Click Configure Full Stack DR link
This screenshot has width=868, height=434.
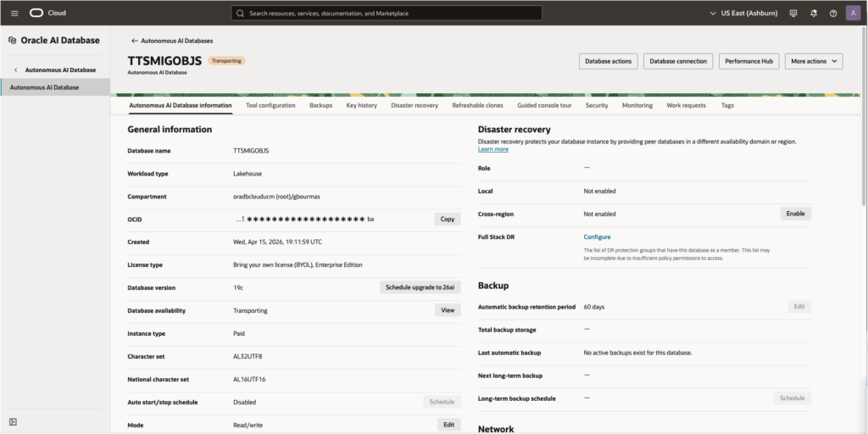point(598,237)
